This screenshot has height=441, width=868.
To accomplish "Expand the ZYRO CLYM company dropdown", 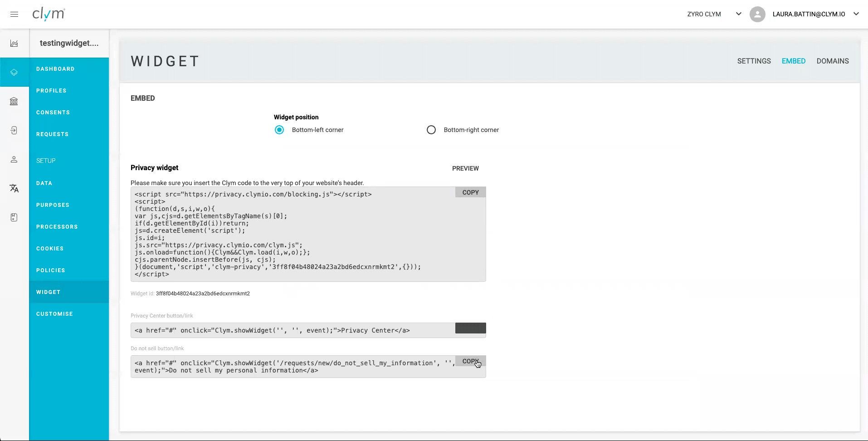I will (738, 14).
